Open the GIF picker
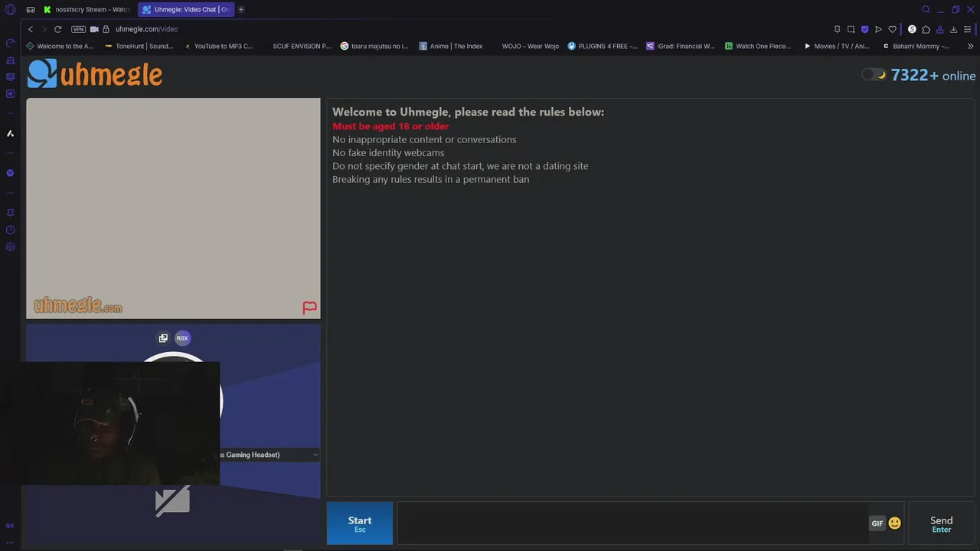 877,523
